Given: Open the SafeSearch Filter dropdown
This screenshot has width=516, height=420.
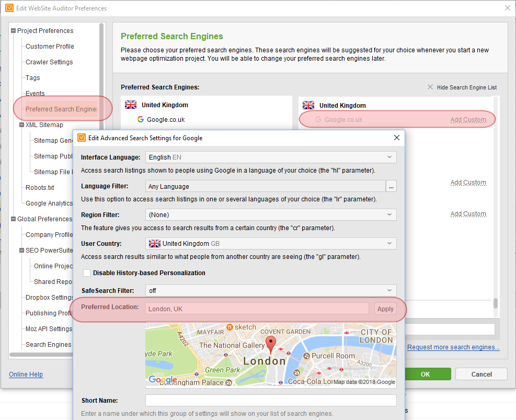Looking at the screenshot, I should pyautogui.click(x=271, y=291).
